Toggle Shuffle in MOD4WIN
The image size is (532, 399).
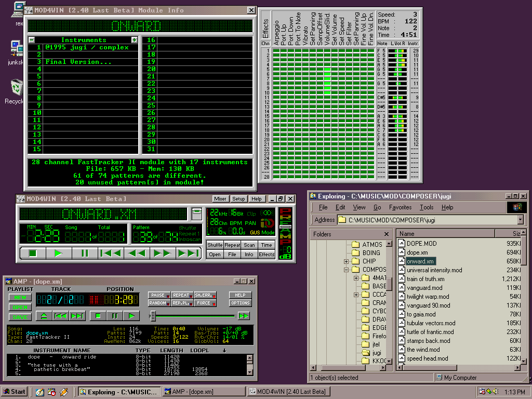point(215,245)
